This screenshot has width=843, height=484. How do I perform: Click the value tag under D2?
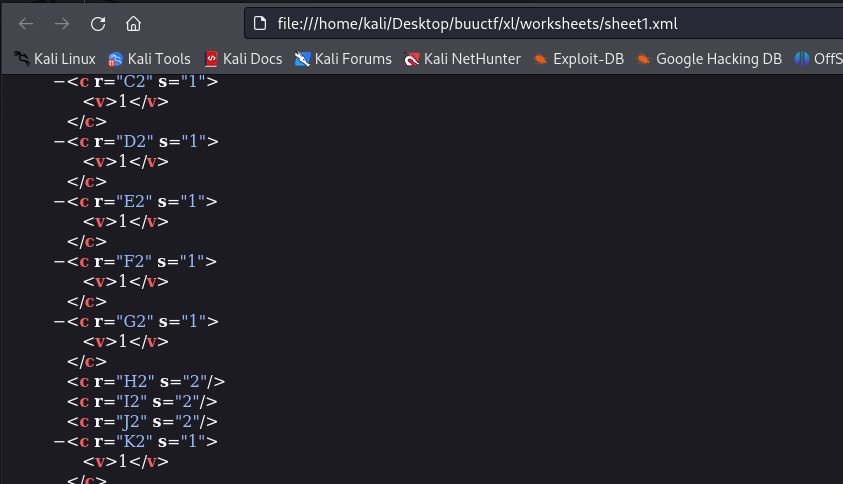(126, 161)
